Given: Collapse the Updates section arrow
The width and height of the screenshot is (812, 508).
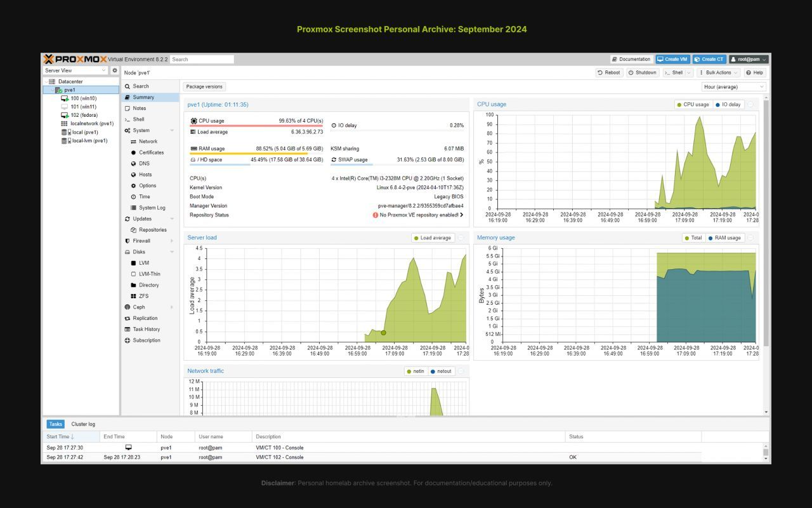Looking at the screenshot, I should 171,219.
